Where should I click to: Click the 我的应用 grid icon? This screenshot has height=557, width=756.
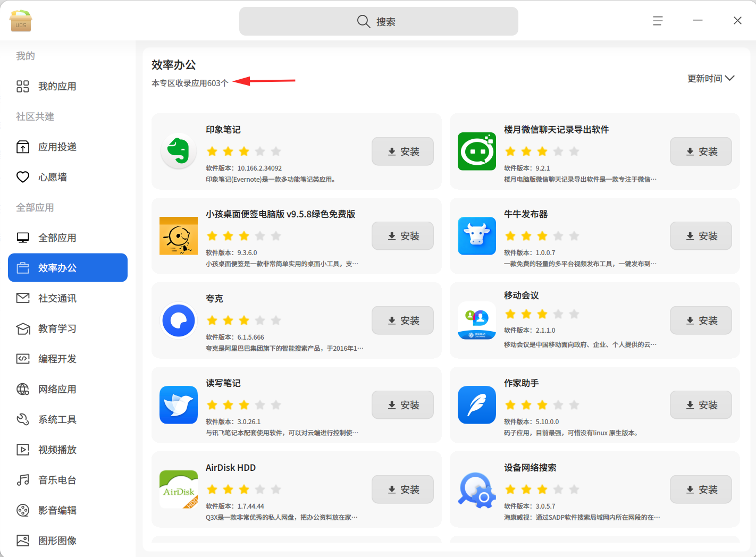[x=23, y=86]
